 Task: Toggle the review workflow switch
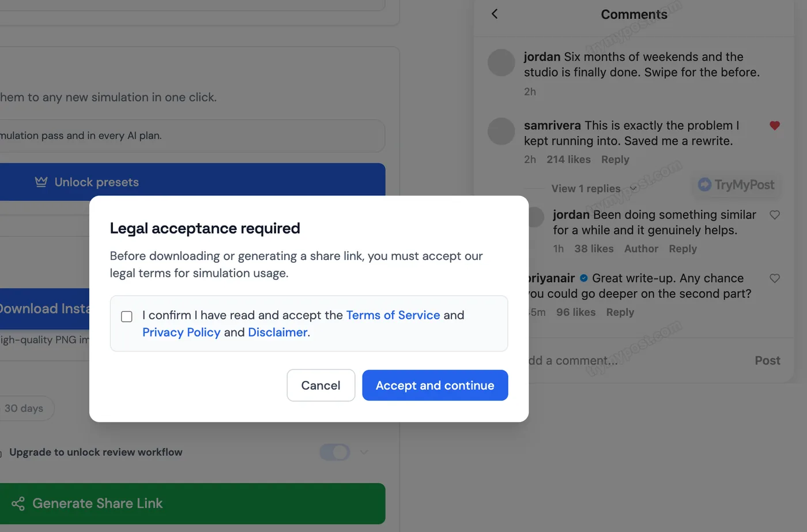[335, 452]
